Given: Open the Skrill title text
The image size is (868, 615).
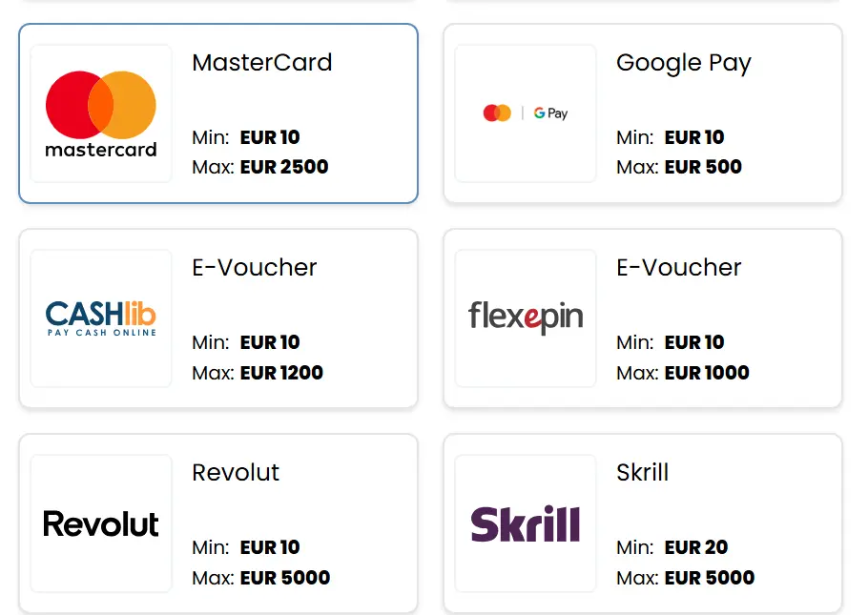Looking at the screenshot, I should click(643, 473).
